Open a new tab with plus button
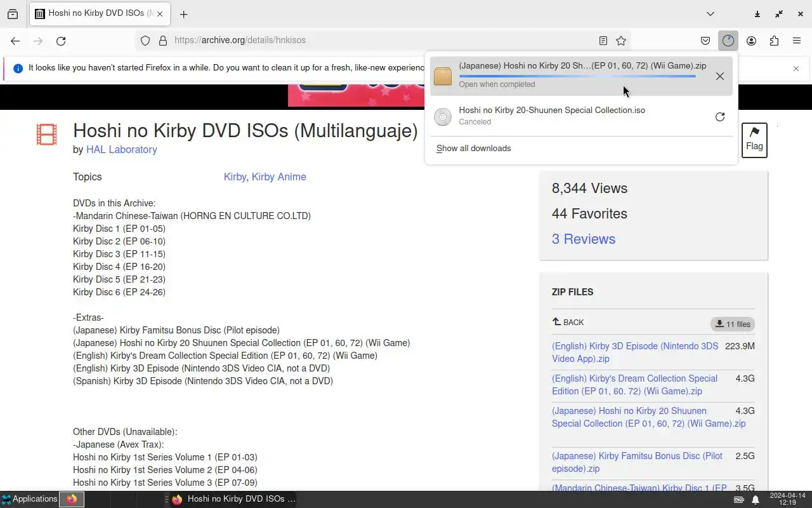This screenshot has height=508, width=812. coord(183,14)
